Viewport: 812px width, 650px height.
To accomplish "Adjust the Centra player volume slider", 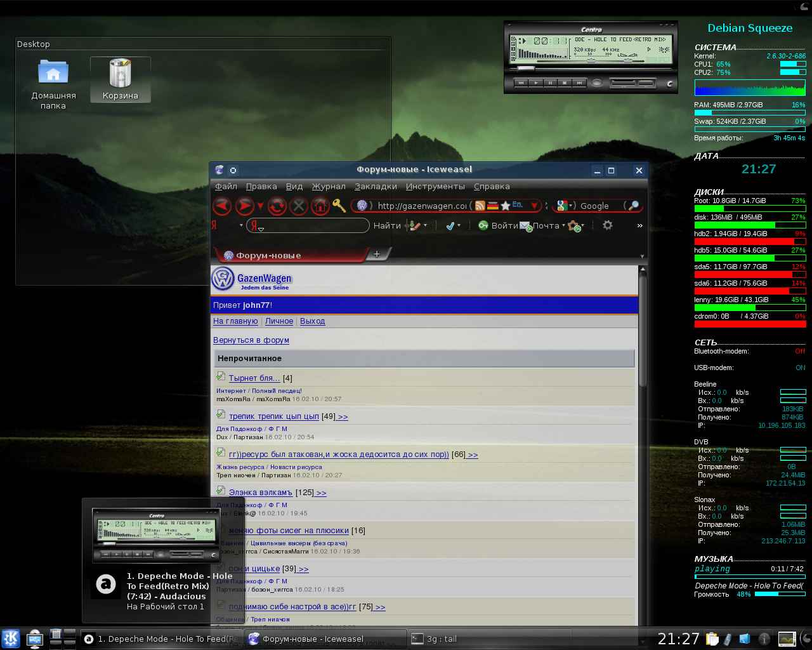I will click(591, 60).
